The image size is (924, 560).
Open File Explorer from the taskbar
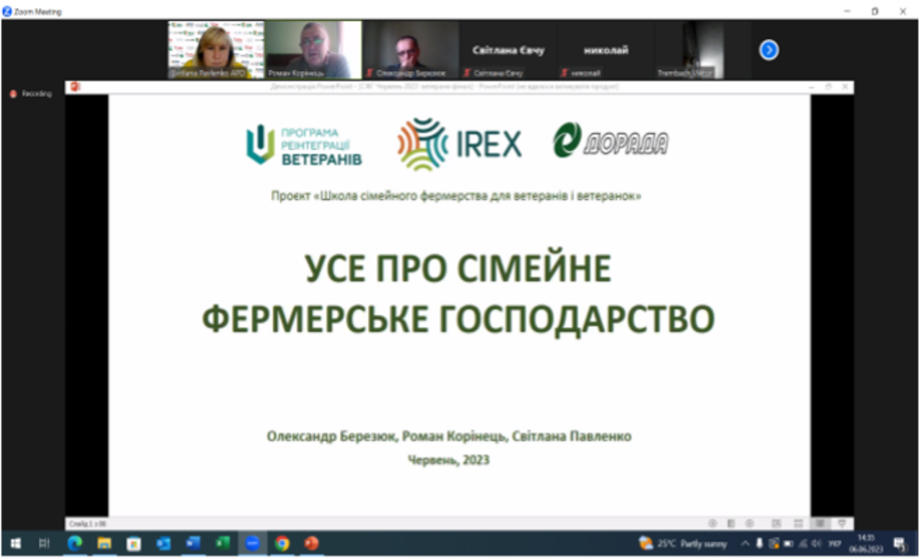click(x=104, y=543)
